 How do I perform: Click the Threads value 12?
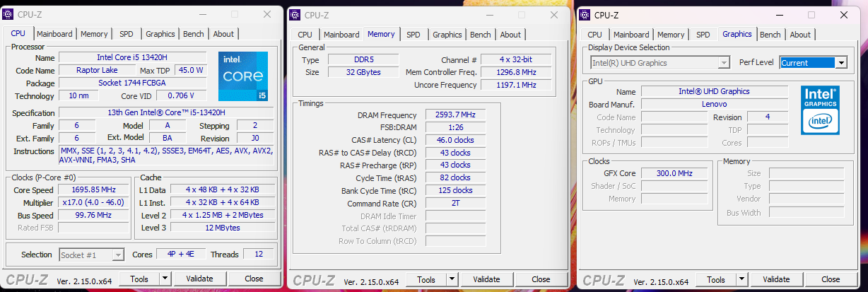[259, 254]
